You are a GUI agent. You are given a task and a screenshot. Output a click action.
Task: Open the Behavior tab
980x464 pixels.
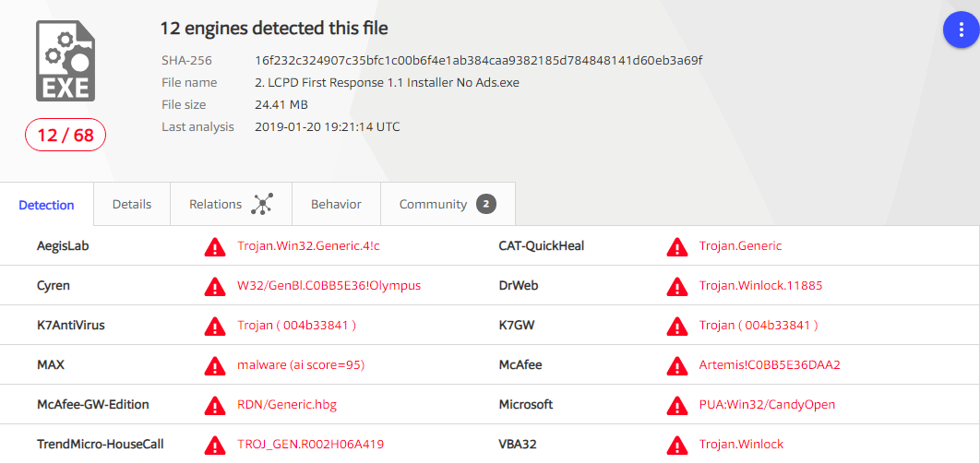(336, 205)
